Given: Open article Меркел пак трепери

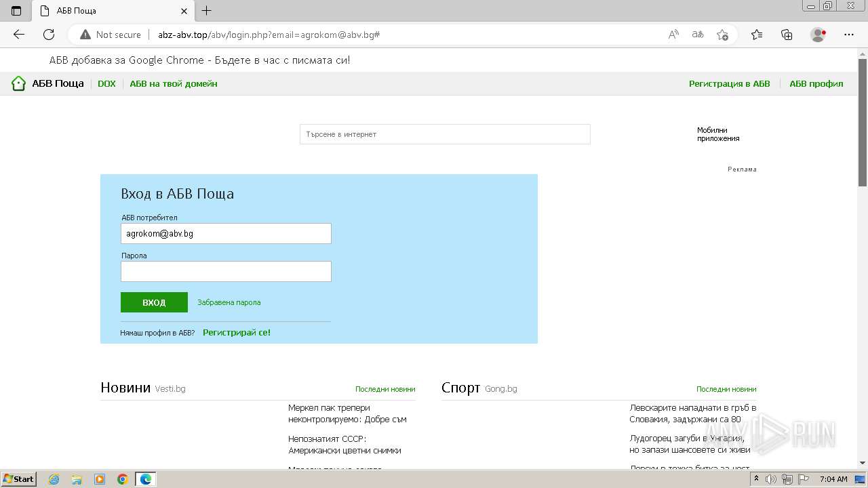Looking at the screenshot, I should tap(347, 413).
